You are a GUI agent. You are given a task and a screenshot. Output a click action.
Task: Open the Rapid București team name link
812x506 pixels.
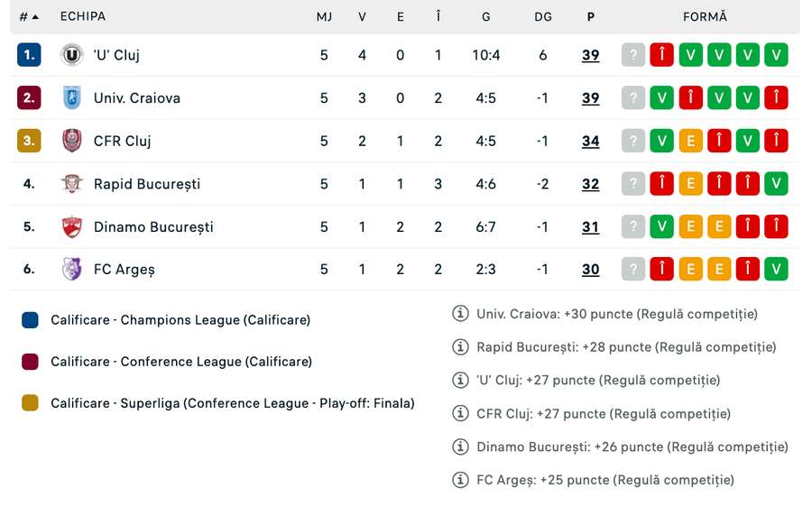(147, 184)
